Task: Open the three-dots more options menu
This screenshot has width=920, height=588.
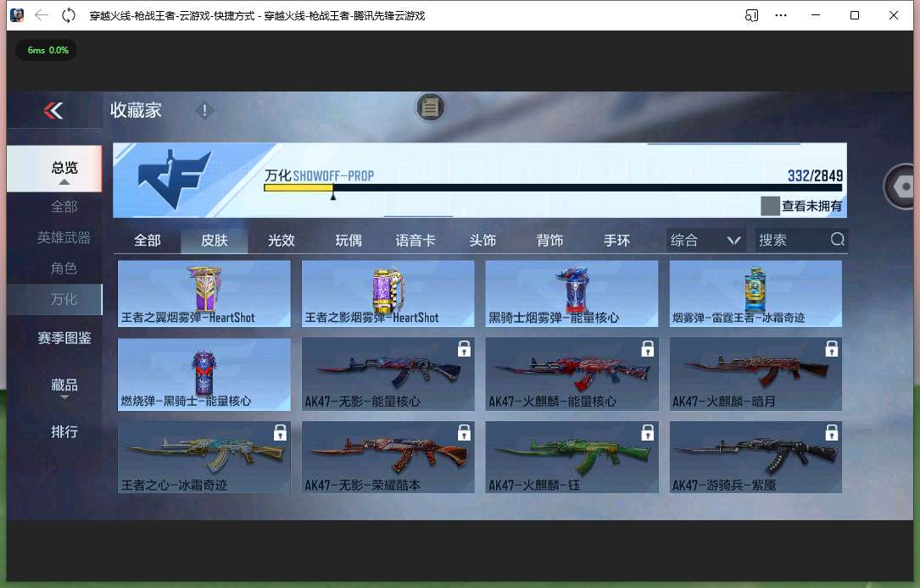Action: point(780,15)
